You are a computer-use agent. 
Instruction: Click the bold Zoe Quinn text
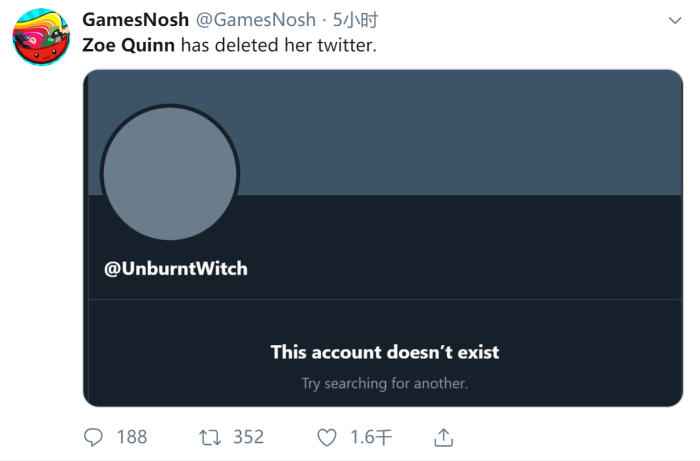tap(129, 46)
